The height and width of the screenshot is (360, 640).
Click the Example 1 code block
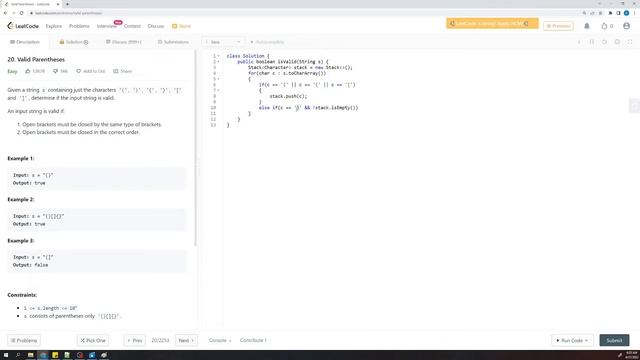tap(97, 179)
